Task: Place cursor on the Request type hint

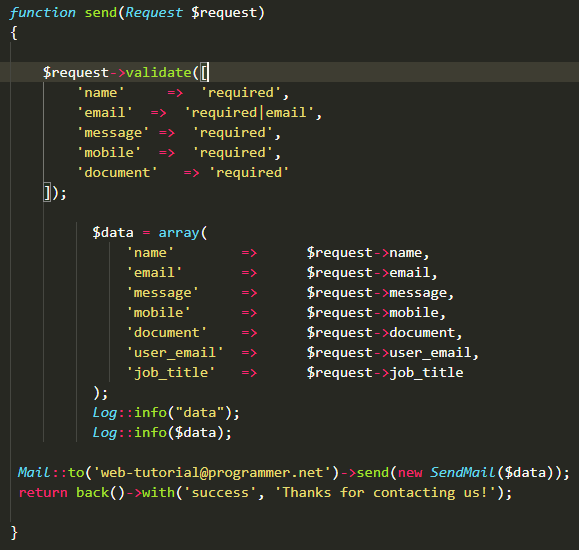Action: pos(154,13)
